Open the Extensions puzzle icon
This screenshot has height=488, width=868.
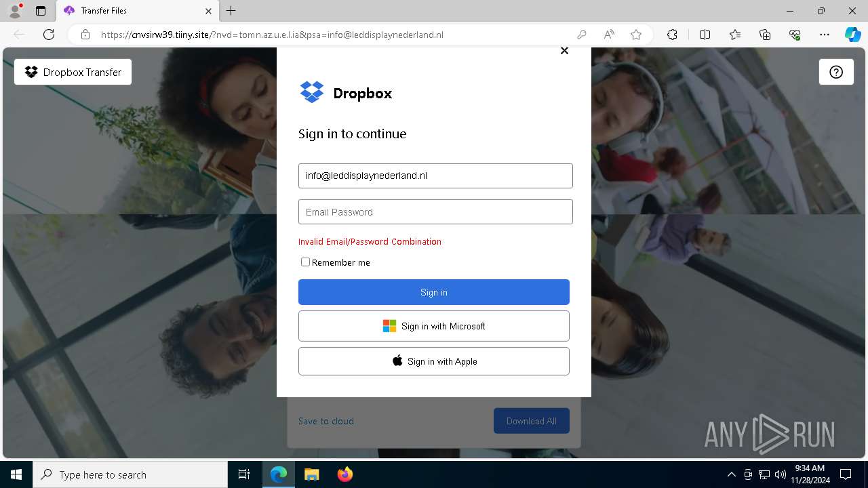click(x=672, y=35)
